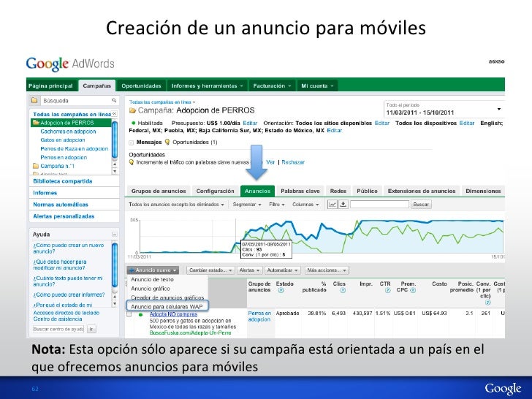Switch to the Extensiones de anuncios tab

tap(422, 191)
